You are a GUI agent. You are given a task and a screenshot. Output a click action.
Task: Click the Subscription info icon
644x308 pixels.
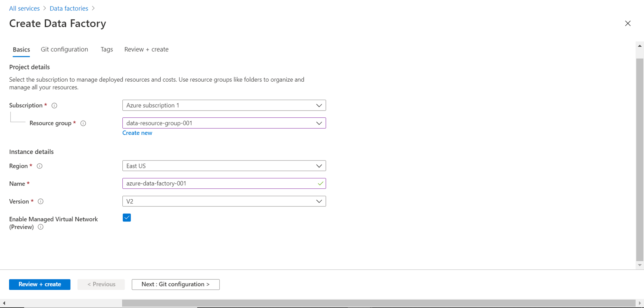pos(54,105)
